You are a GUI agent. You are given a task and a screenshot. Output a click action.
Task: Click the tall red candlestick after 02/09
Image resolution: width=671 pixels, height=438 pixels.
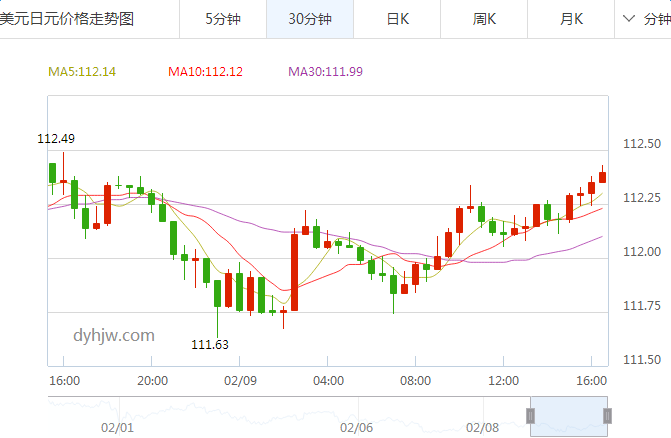click(294, 272)
